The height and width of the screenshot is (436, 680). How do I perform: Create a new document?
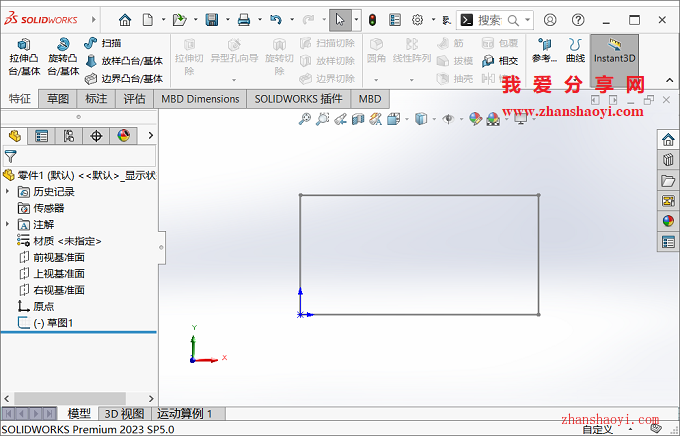click(148, 20)
